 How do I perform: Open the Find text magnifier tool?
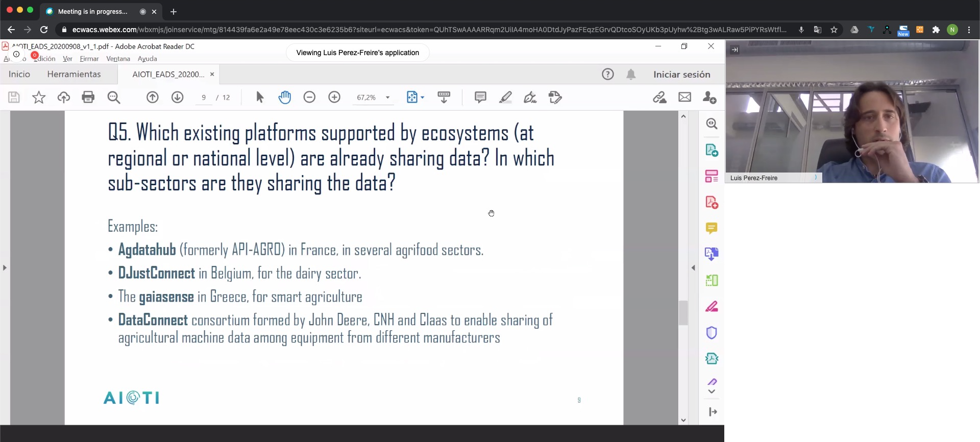click(113, 97)
